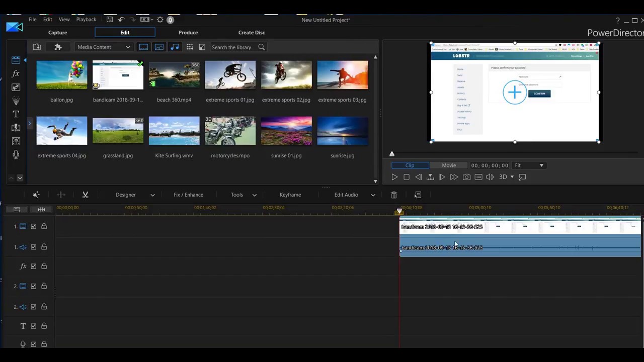
Task: Expand the Media Content dropdown
Action: tap(104, 47)
